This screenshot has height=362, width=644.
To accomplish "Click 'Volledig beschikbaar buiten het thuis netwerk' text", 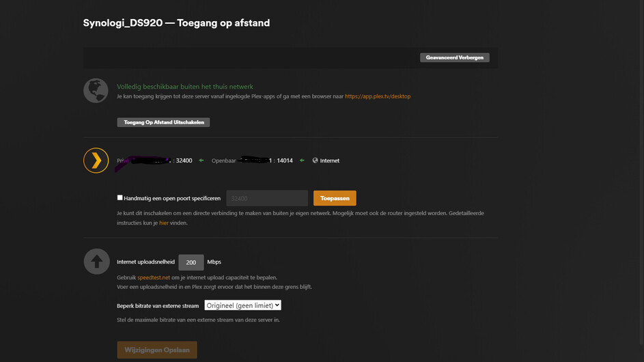I will coord(185,87).
